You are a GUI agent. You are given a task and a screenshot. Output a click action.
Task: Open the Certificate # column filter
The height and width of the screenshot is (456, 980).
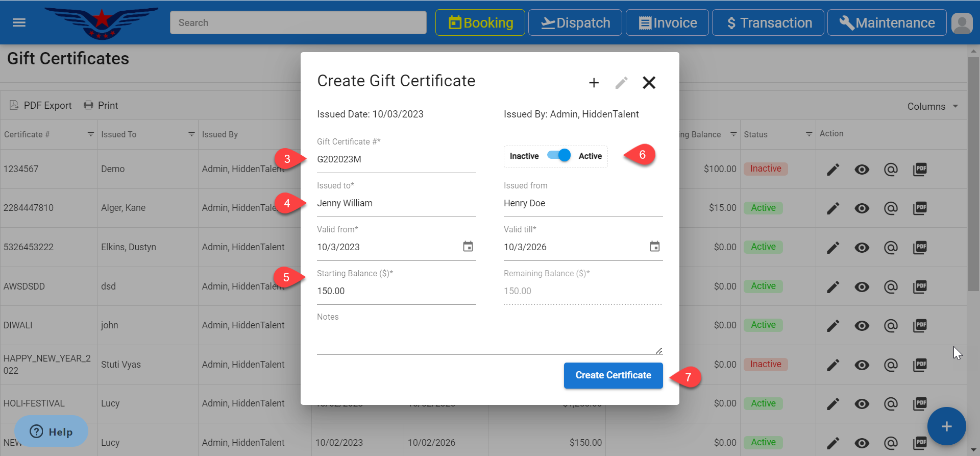90,134
